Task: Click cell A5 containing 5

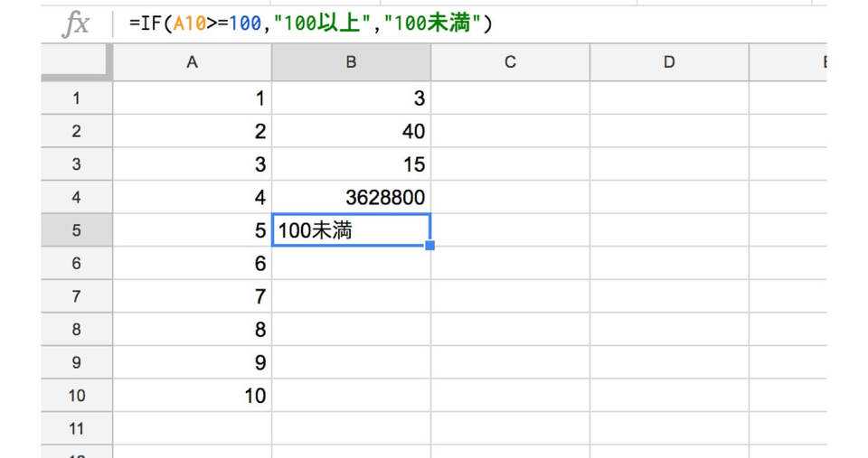Action: click(192, 230)
